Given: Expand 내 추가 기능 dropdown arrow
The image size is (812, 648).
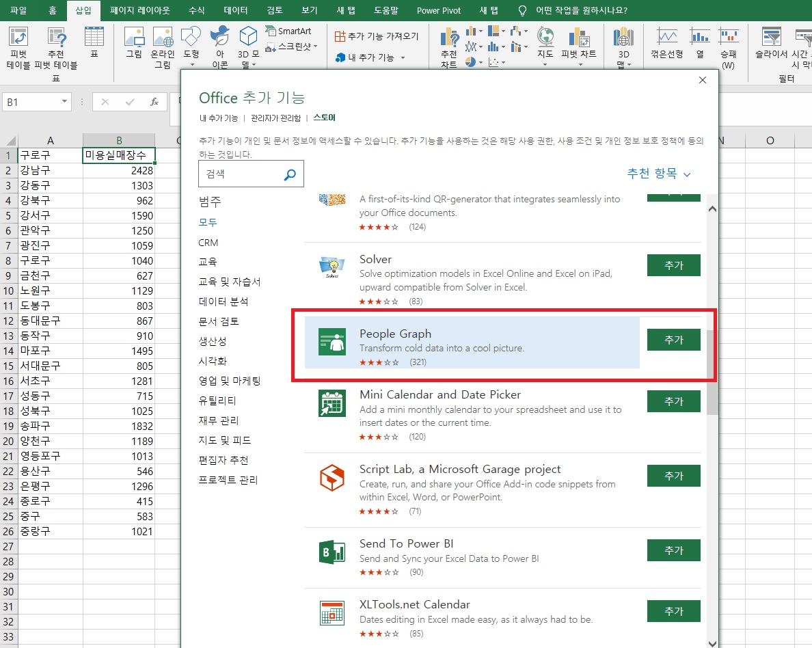Looking at the screenshot, I should click(403, 57).
